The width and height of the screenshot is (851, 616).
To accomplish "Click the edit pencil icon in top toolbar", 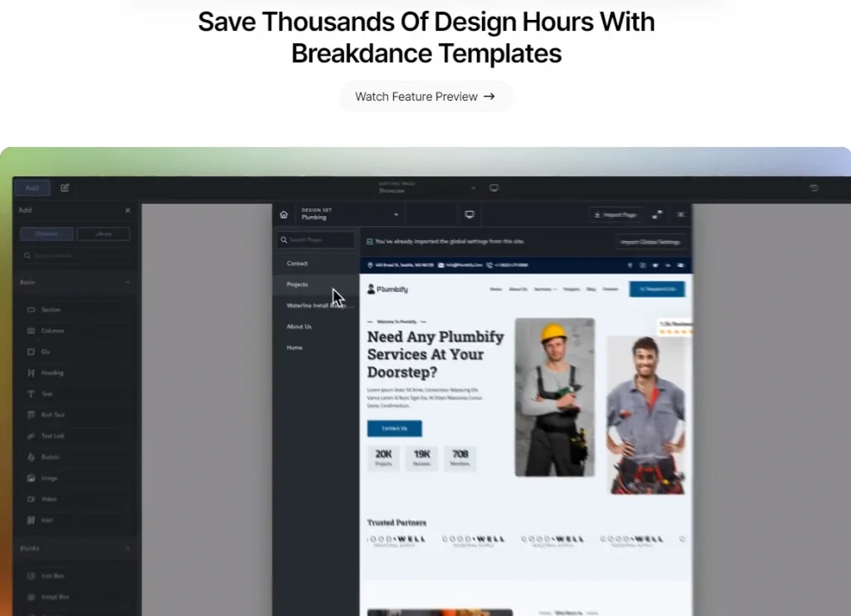I will (65, 188).
